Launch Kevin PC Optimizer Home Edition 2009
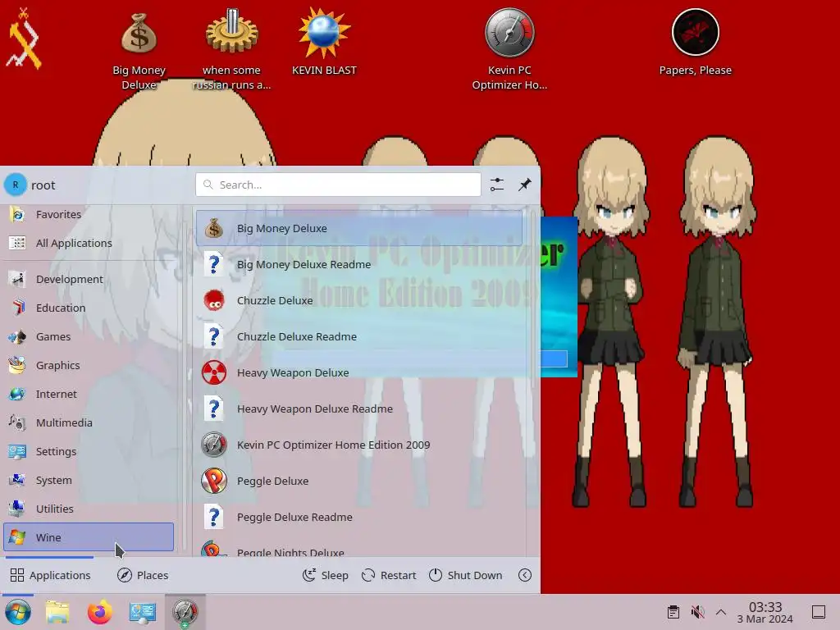Viewport: 840px width, 630px height. click(x=359, y=445)
